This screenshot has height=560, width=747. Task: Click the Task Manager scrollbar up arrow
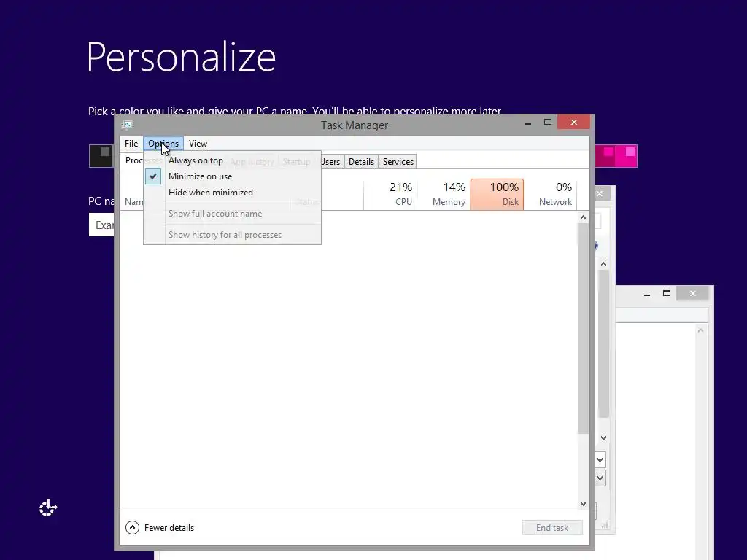(x=583, y=217)
